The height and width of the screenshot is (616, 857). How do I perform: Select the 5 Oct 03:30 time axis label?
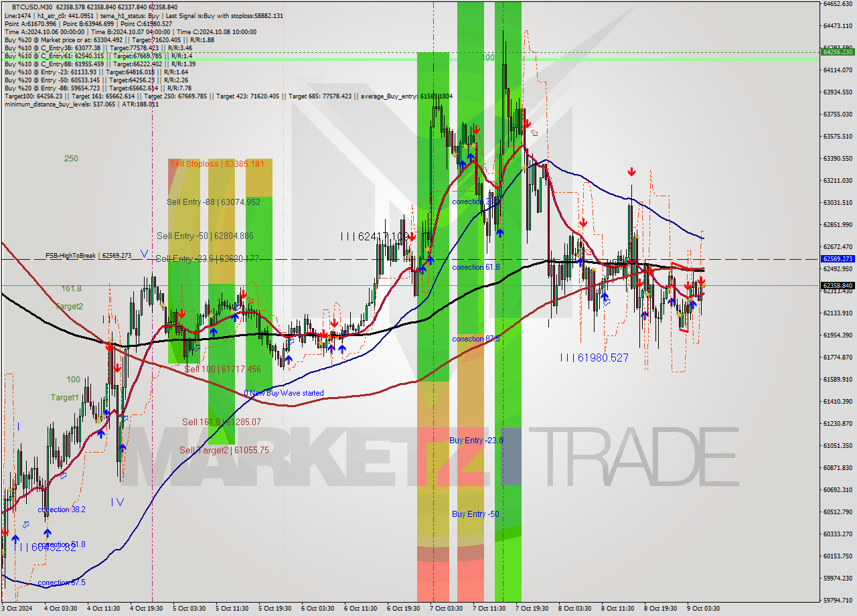coord(189,609)
